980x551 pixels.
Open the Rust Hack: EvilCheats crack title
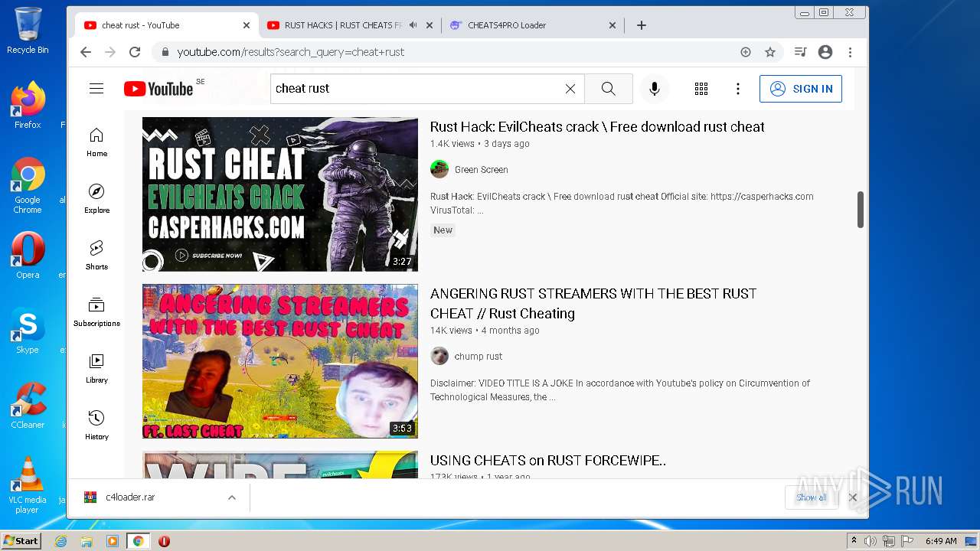(597, 127)
